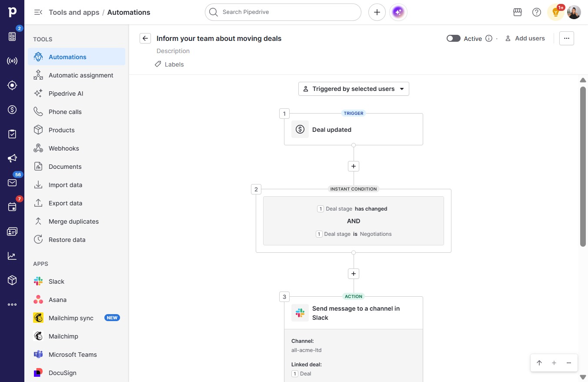Select the Deal updated trigger card
588x382 pixels.
coord(354,129)
